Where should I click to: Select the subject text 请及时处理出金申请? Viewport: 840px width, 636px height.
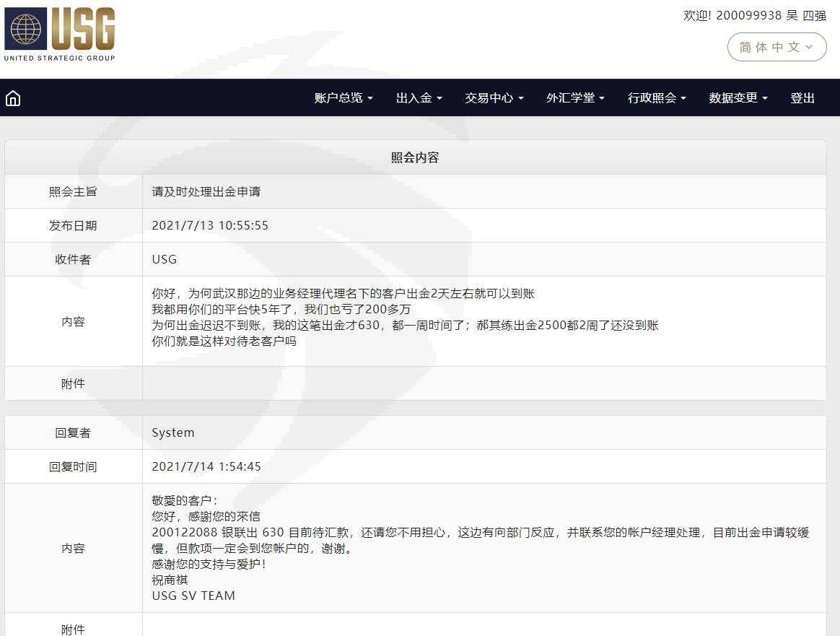[206, 192]
